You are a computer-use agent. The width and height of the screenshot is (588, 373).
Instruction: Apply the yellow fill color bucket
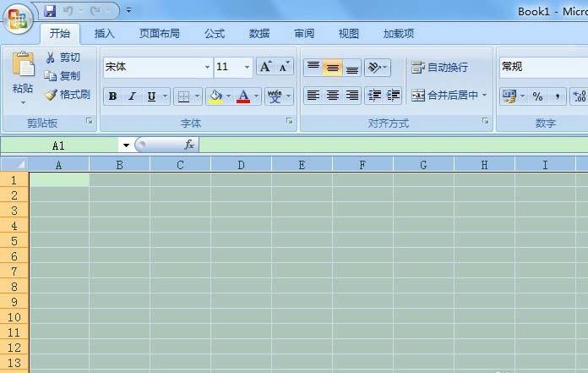215,96
